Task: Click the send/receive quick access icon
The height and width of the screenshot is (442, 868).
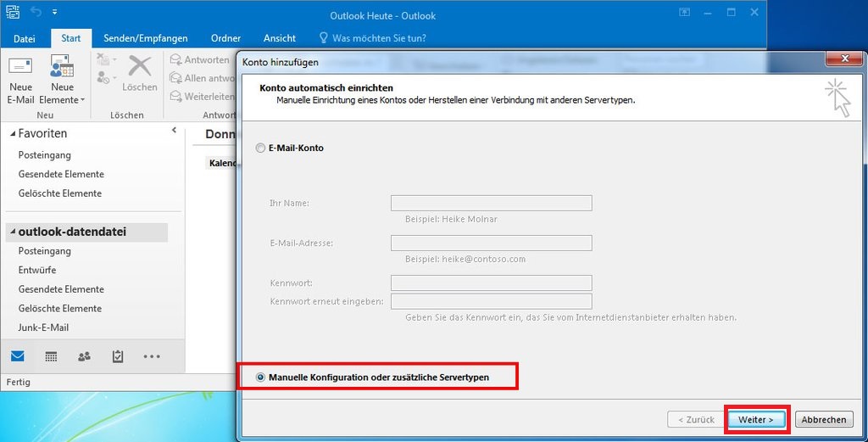Action: (12, 11)
